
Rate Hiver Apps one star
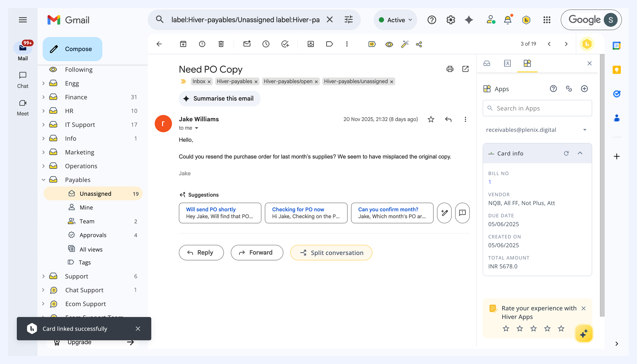[x=506, y=329]
